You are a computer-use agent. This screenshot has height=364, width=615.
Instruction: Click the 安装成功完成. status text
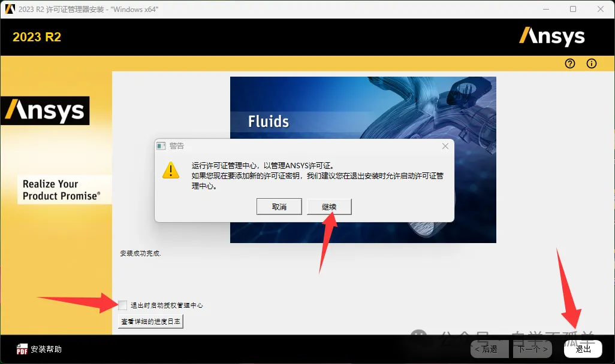pos(140,253)
